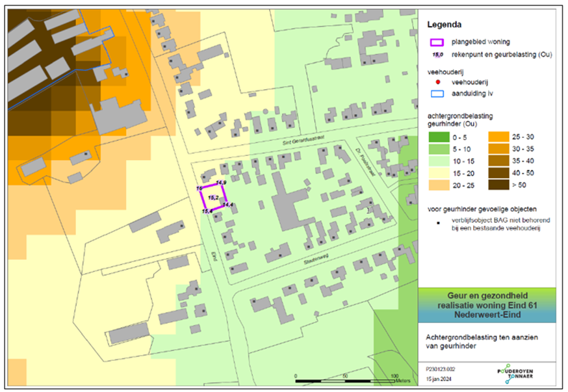This screenshot has width=568, height=392.
Task: Click the 'achtergrondbelasting geurhinder (Ou)' heading
Action: (460, 120)
